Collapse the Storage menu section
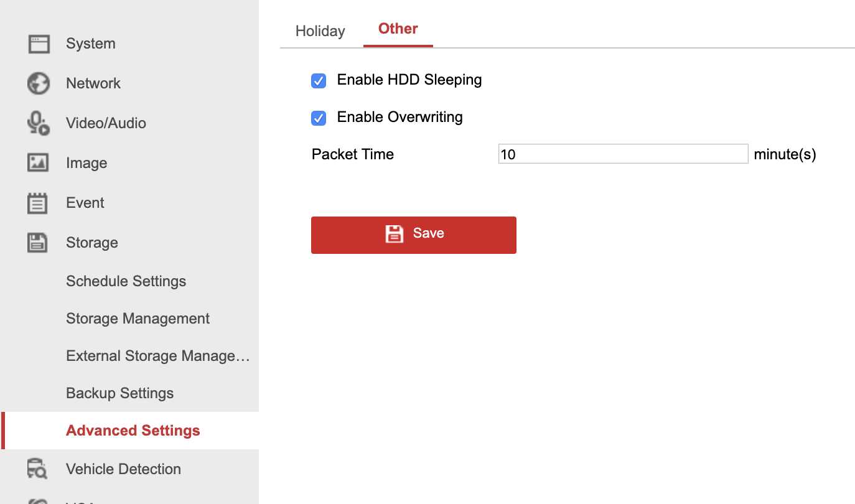 tap(92, 243)
